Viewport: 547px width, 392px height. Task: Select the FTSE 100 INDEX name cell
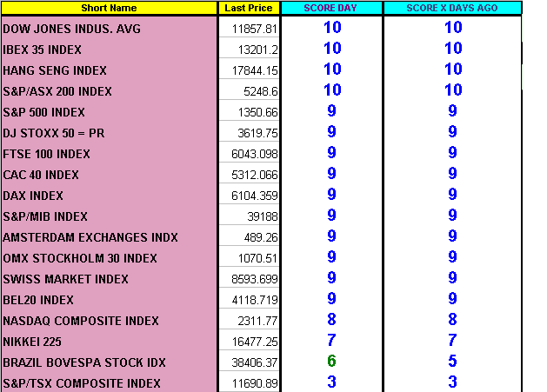point(109,154)
